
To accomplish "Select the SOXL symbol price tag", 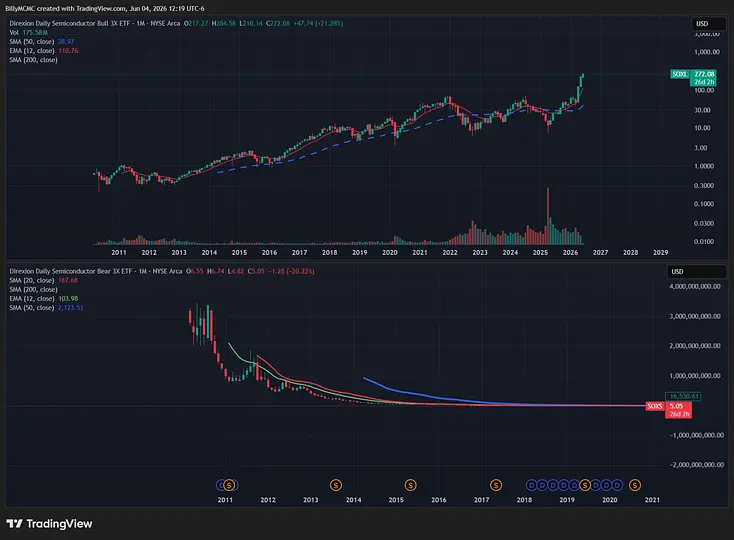I will click(x=680, y=74).
